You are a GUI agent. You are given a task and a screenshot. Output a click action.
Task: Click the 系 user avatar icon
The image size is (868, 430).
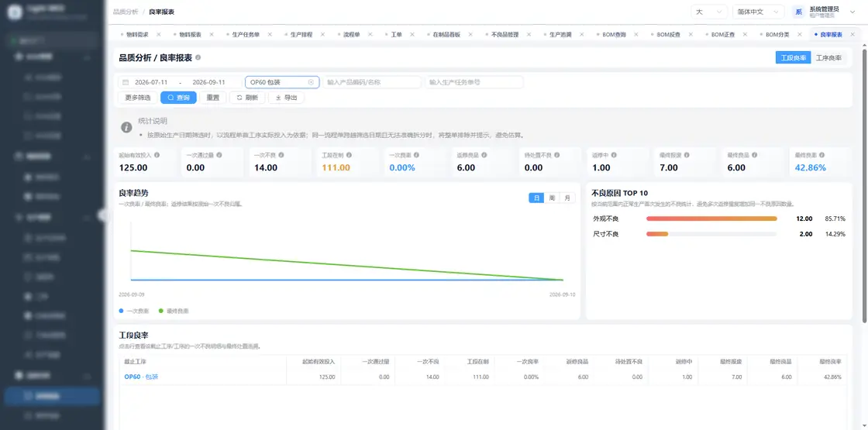tap(798, 12)
